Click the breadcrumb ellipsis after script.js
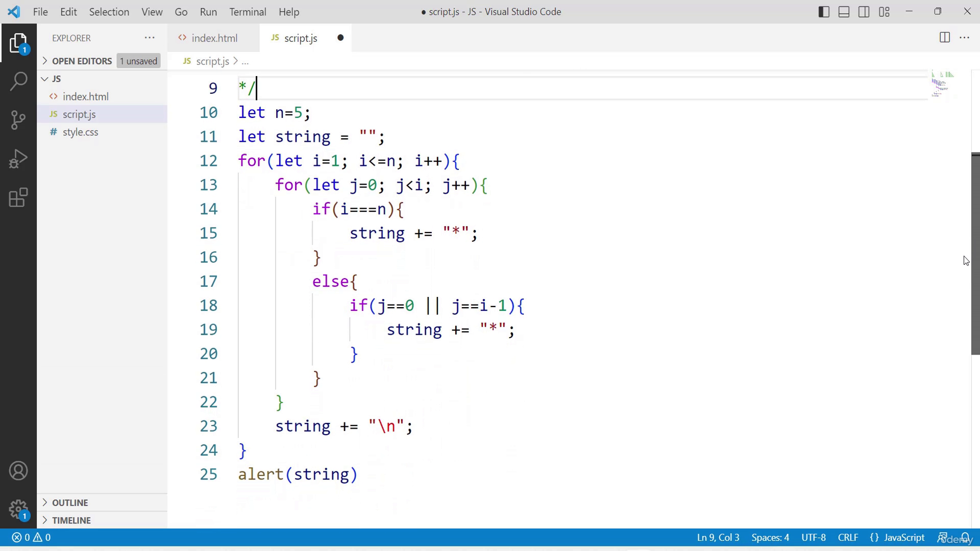The image size is (980, 551). coord(245,61)
